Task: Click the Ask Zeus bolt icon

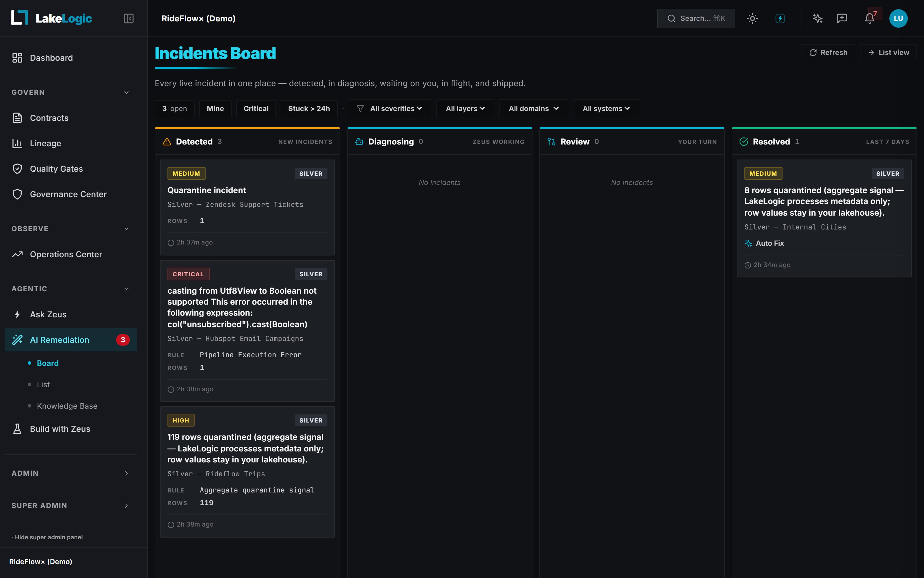Action: point(17,314)
